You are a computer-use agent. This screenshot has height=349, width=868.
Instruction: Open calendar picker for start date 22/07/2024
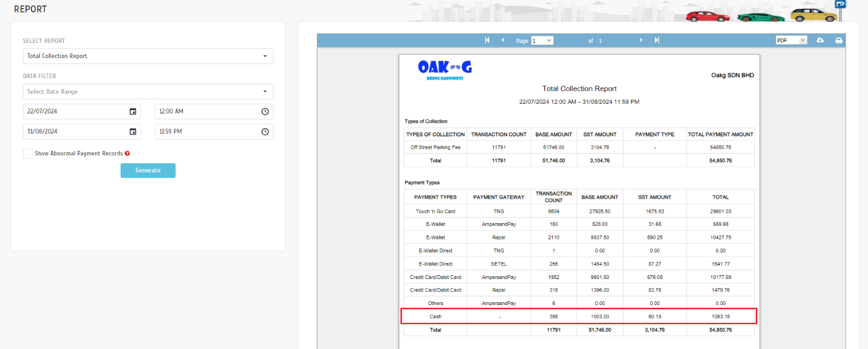point(133,111)
